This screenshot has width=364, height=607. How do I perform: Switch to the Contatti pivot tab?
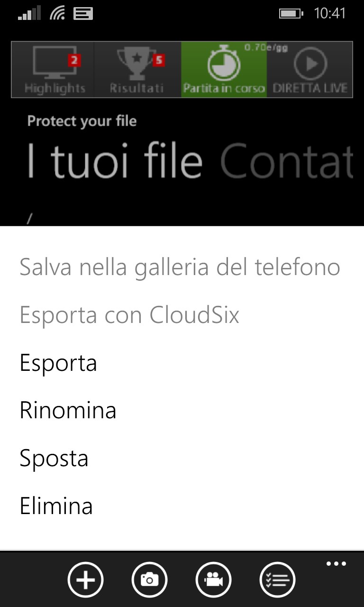point(287,161)
